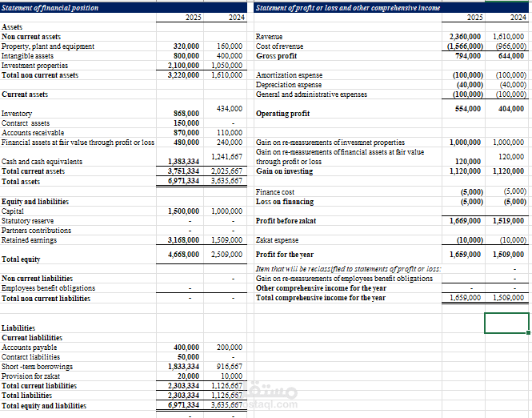Click Capital 2025 value 1,500,000

183,211
